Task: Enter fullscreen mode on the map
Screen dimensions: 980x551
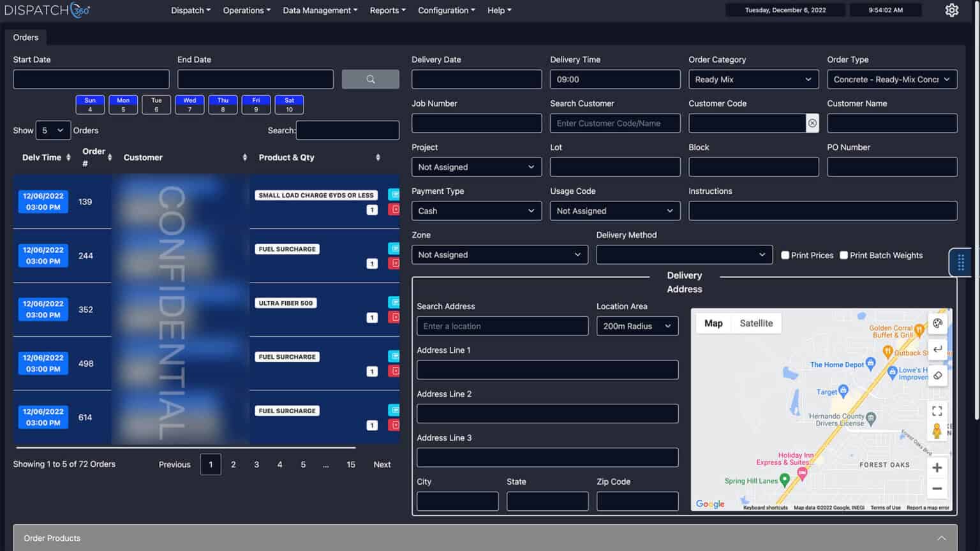Action: [x=938, y=411]
